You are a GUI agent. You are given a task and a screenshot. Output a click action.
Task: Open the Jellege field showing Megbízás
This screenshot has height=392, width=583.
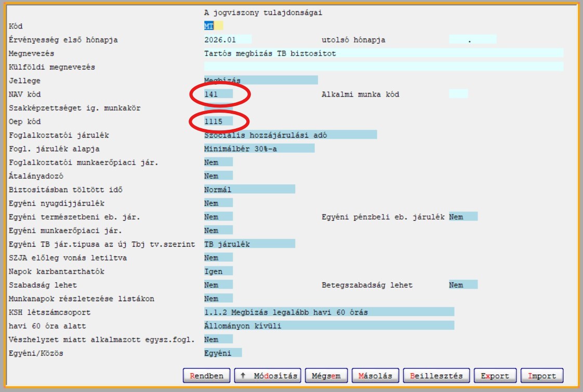[x=260, y=80]
